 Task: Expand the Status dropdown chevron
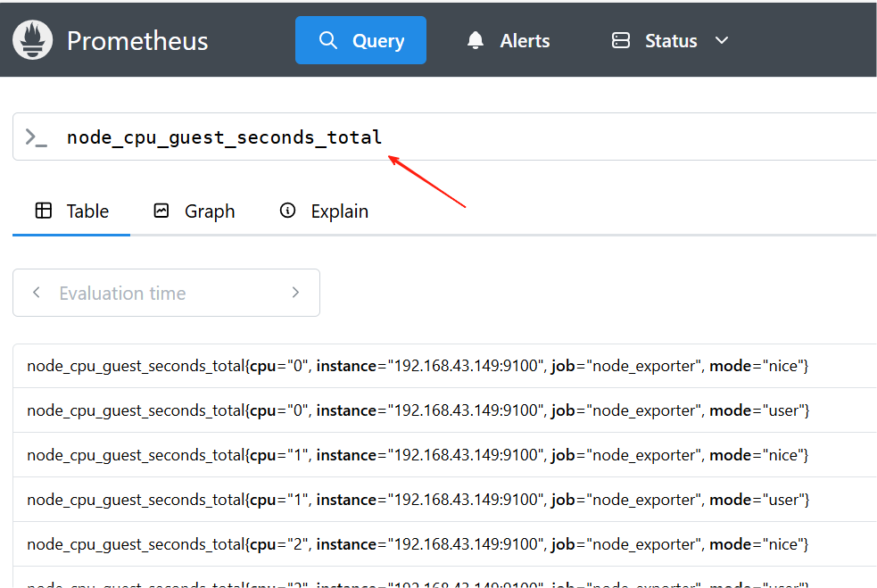pyautogui.click(x=722, y=40)
